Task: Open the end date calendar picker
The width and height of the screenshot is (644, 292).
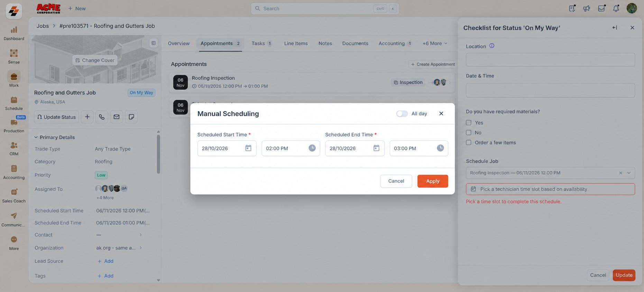Action: click(376, 148)
